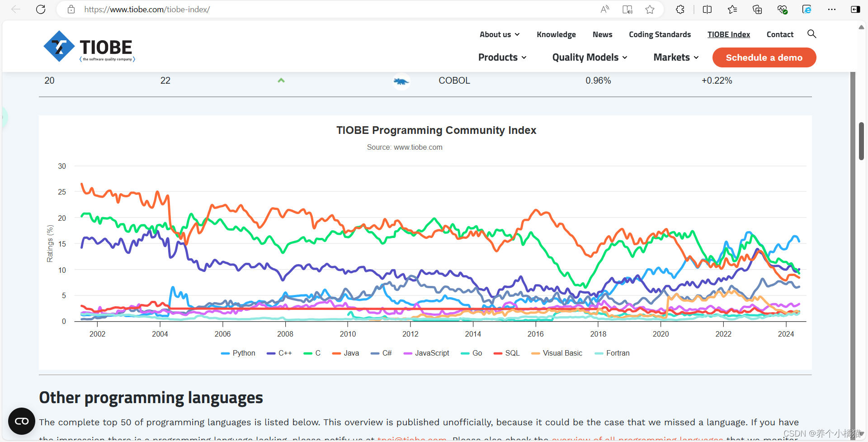
Task: Open immersive reader icon in address bar
Action: [x=627, y=10]
